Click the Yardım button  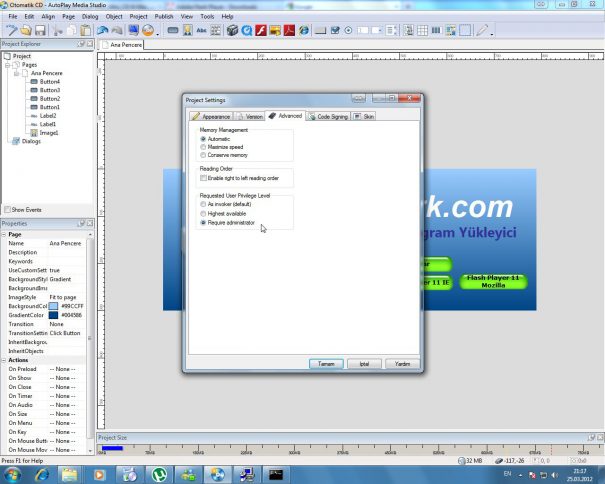(x=402, y=364)
